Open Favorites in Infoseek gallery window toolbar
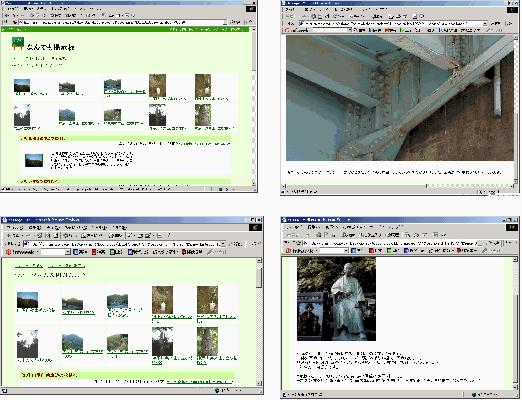This screenshot has width=522, height=400. 91,235
